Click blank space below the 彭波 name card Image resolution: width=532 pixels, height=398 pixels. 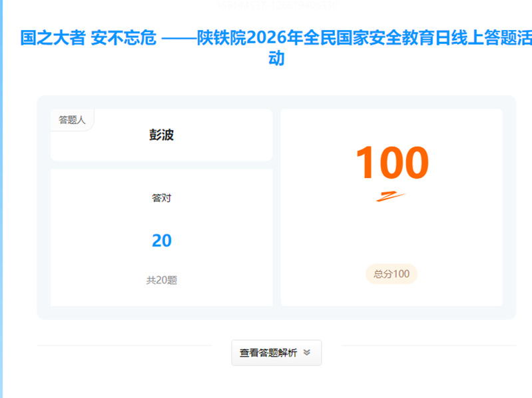[161, 165]
